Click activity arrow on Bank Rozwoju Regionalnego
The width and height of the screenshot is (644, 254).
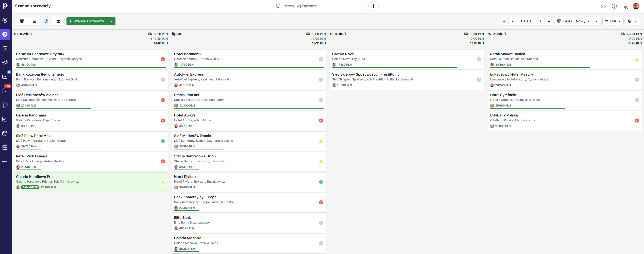pyautogui.click(x=163, y=80)
